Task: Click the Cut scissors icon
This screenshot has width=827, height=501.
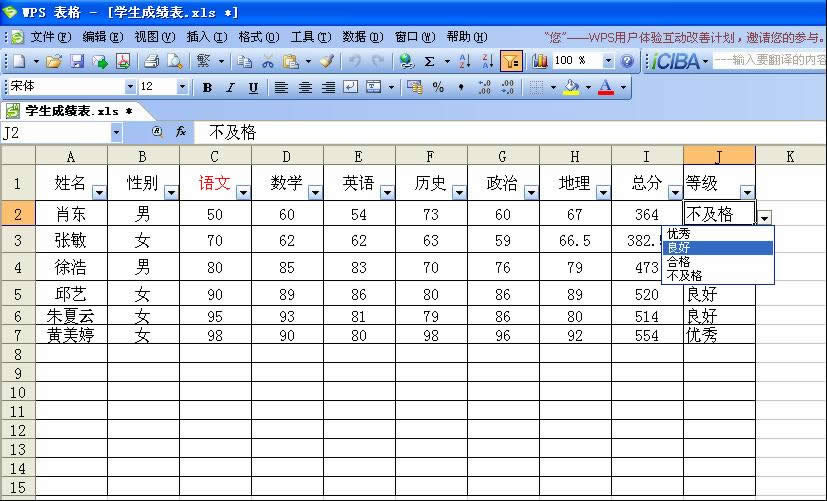Action: (x=267, y=61)
